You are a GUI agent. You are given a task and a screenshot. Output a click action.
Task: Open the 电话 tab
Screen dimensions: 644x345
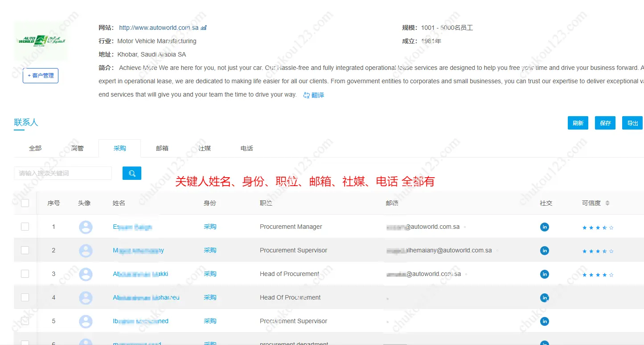pyautogui.click(x=246, y=148)
